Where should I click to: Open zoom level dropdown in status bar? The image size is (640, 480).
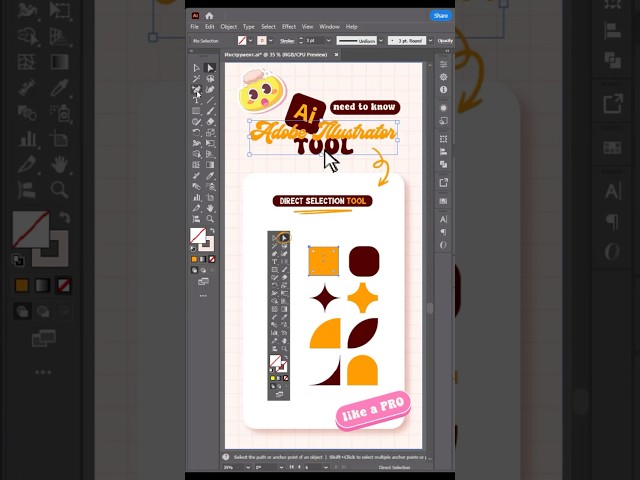pyautogui.click(x=248, y=467)
